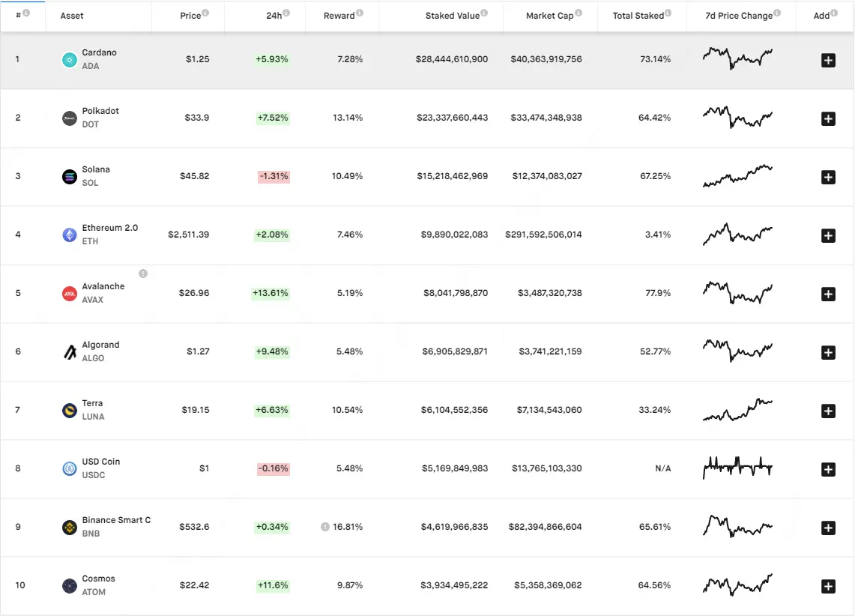
Task: Click the info icon above Avalanche name
Action: click(143, 274)
